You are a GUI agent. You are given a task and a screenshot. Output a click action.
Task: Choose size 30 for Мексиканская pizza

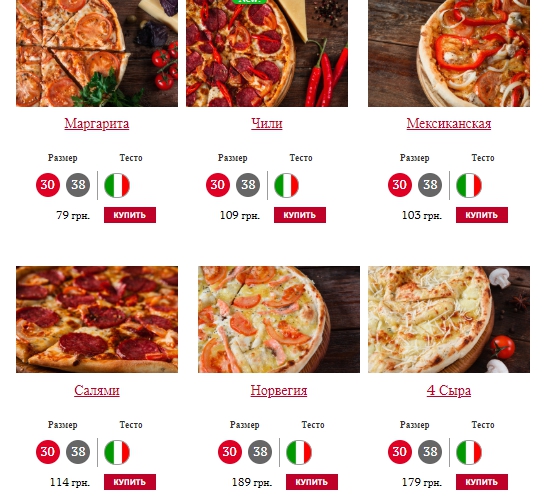click(x=400, y=185)
